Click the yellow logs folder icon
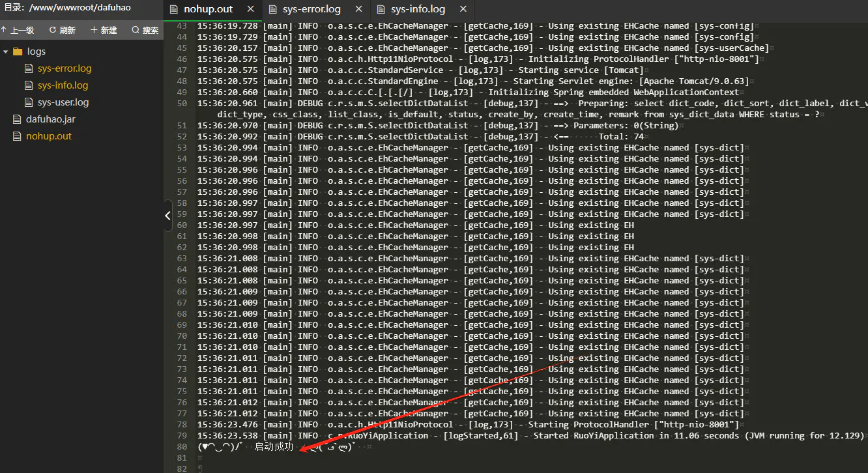The height and width of the screenshot is (473, 868). 18,51
